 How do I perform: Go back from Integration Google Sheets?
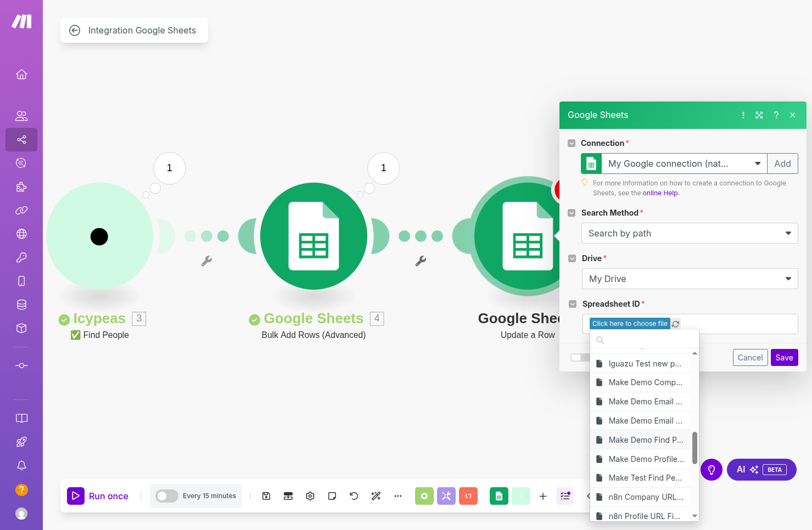click(75, 31)
